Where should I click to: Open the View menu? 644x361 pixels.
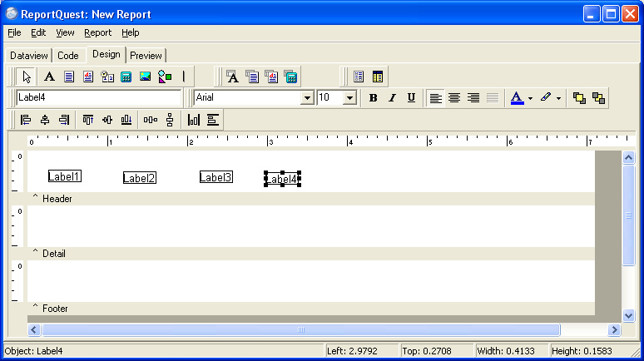tap(65, 32)
